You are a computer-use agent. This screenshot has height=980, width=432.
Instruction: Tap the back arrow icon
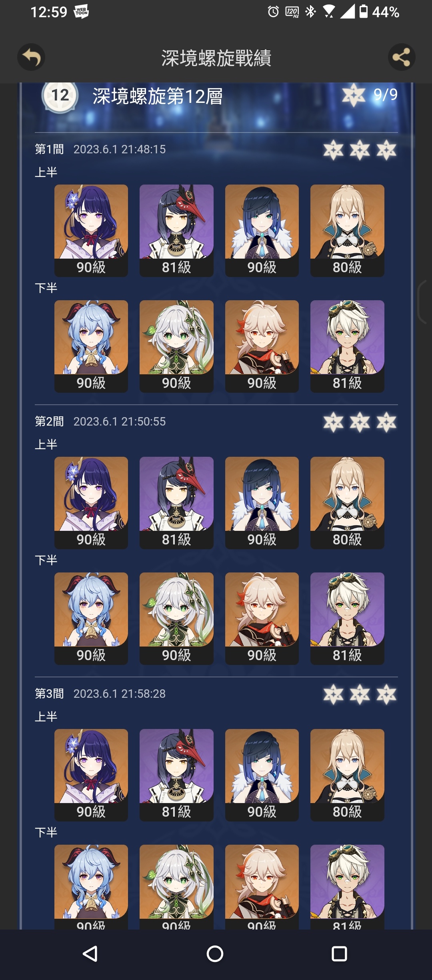click(x=31, y=57)
